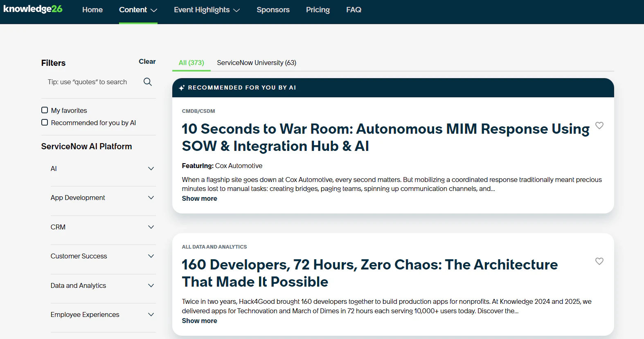Show more of the Cox Automotive session
644x339 pixels.
[199, 198]
